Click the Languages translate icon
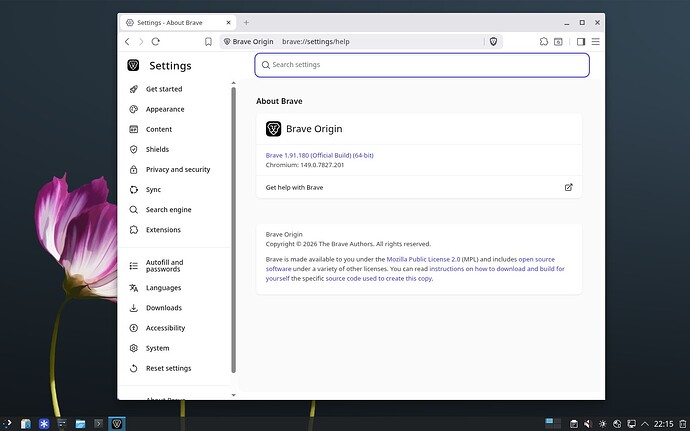The image size is (690, 431). [x=133, y=288]
